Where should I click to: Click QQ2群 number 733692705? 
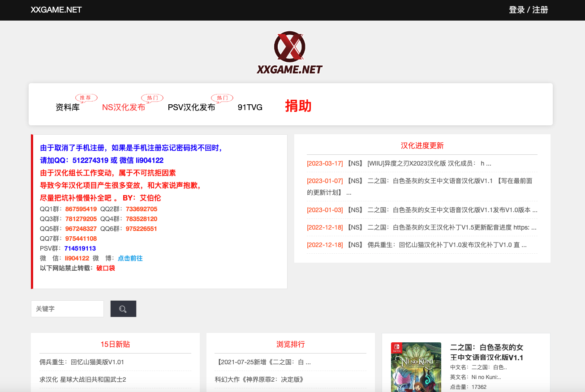142,209
